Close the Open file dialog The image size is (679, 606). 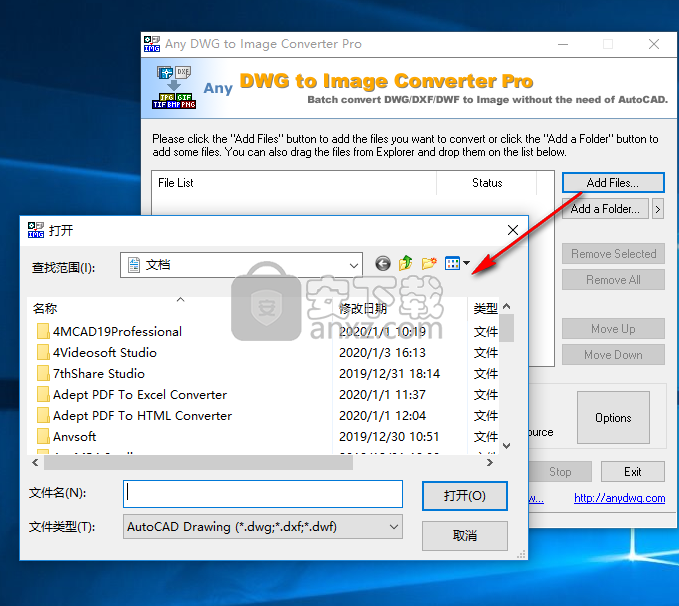point(513,230)
